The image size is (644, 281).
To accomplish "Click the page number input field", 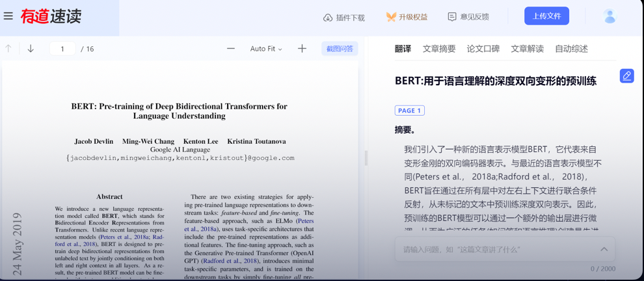I will tap(62, 49).
